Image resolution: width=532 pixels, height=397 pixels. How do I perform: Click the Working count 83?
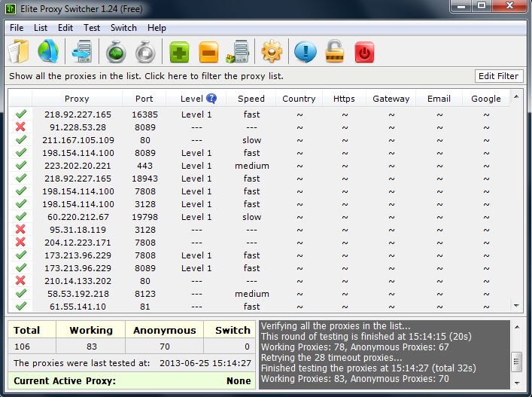[91, 347]
